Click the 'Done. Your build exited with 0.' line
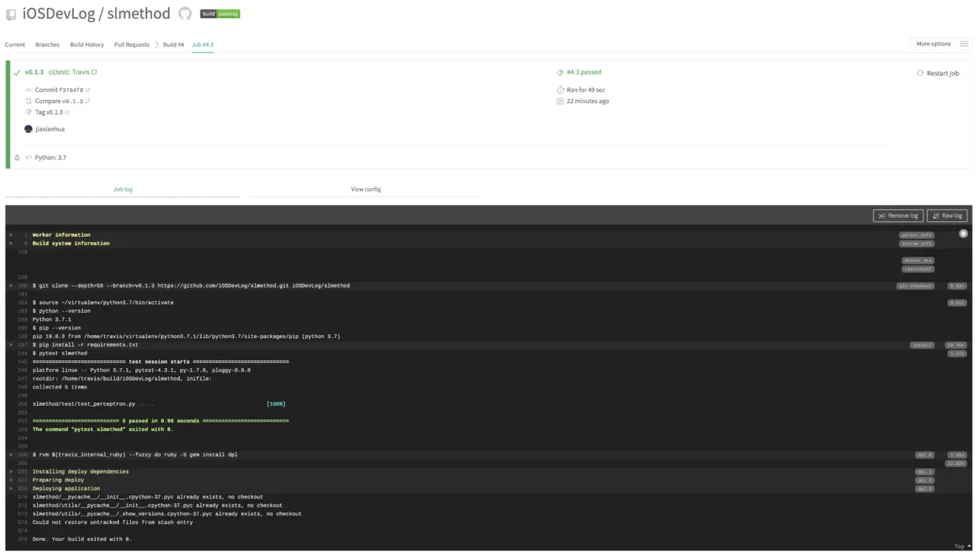Viewport: 976px width, 560px height. (82, 540)
